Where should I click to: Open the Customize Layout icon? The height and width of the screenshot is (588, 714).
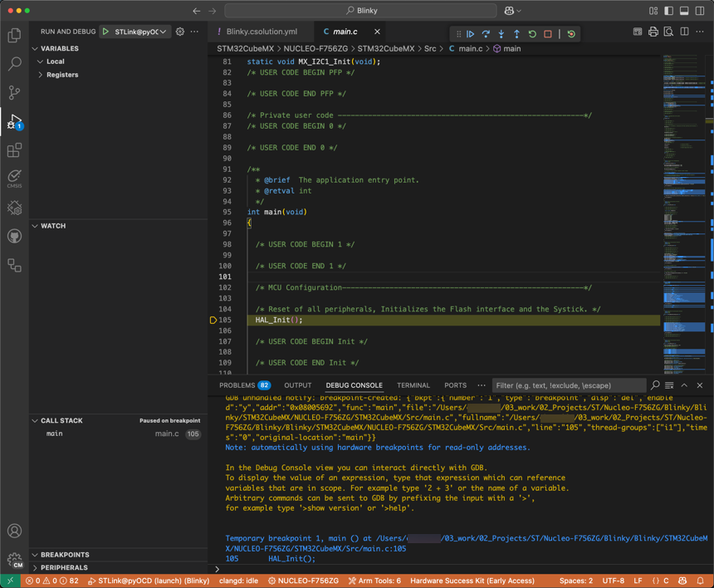(x=653, y=11)
